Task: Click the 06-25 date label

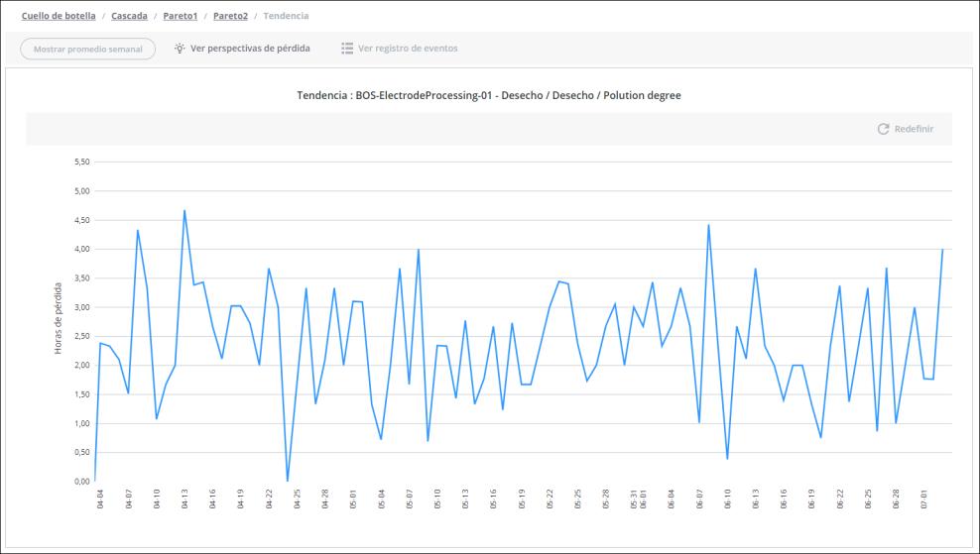Action: (868, 499)
